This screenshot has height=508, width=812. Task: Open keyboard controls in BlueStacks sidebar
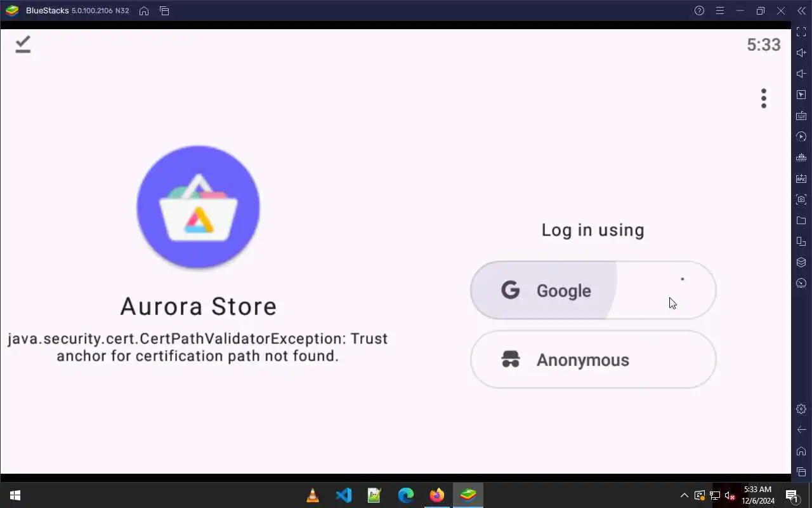pyautogui.click(x=801, y=116)
